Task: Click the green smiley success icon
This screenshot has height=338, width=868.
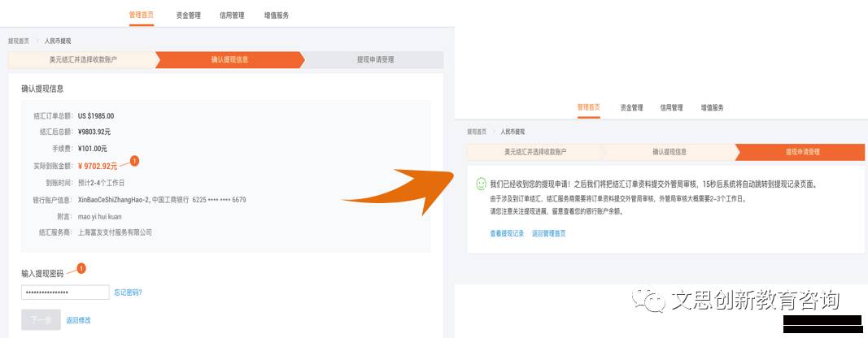Action: 481,184
